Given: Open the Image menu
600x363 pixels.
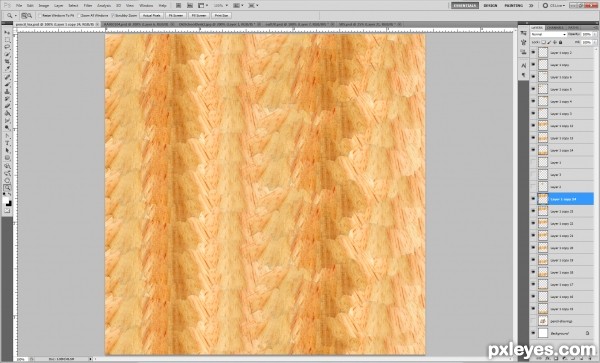Looking at the screenshot, I should [44, 5].
